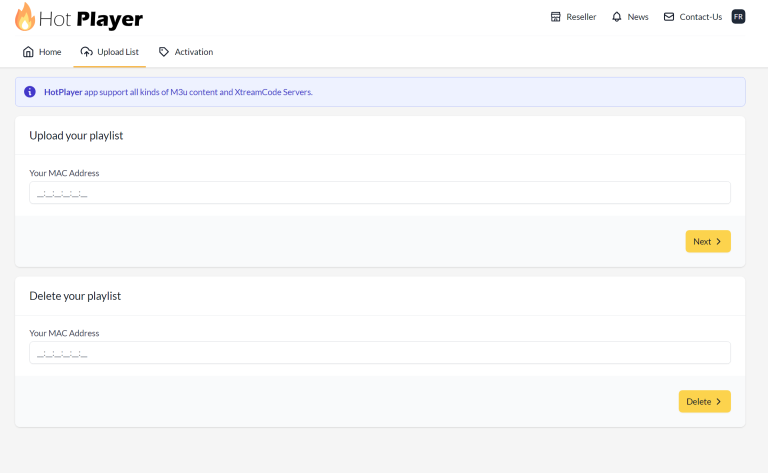
Task: Click the house icon beside Home
Action: click(28, 52)
